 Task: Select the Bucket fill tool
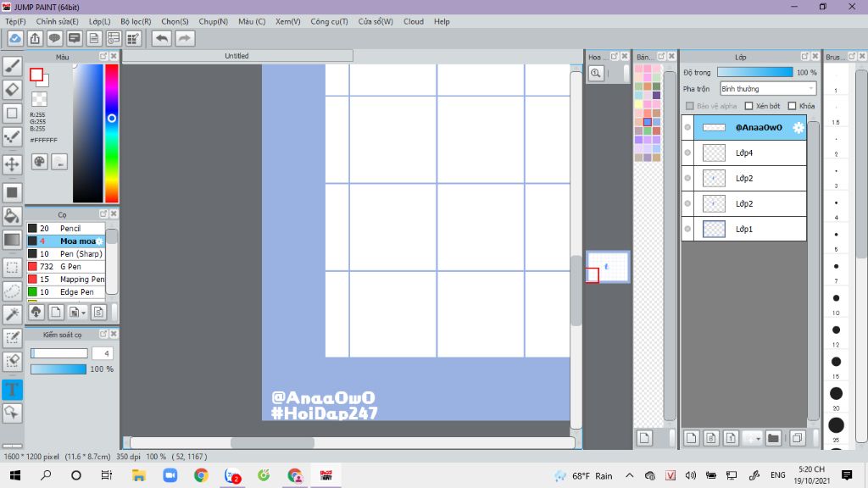(x=12, y=216)
